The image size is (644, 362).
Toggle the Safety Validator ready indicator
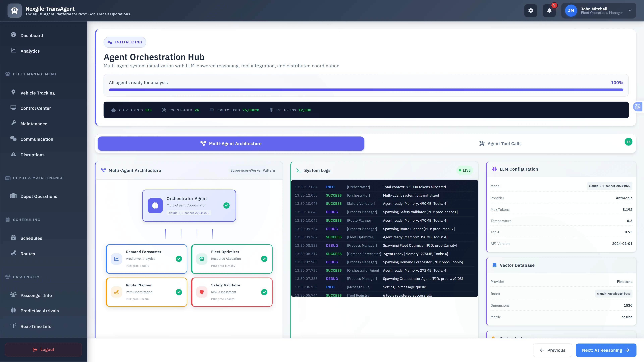pyautogui.click(x=264, y=292)
